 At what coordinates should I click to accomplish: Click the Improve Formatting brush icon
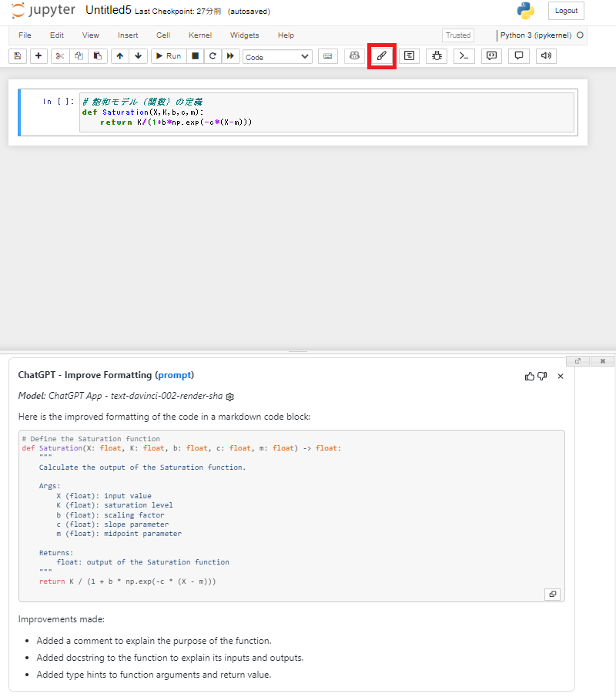tap(381, 56)
